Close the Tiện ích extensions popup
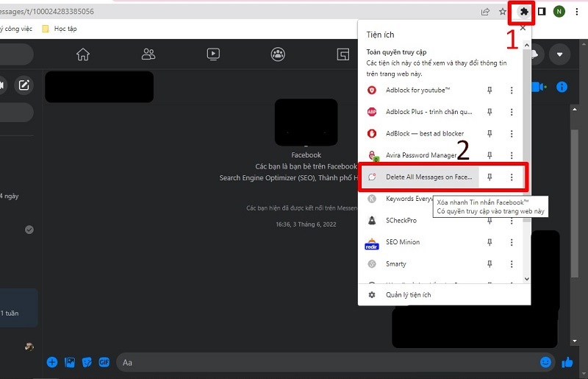The height and width of the screenshot is (379, 588). pos(523,28)
